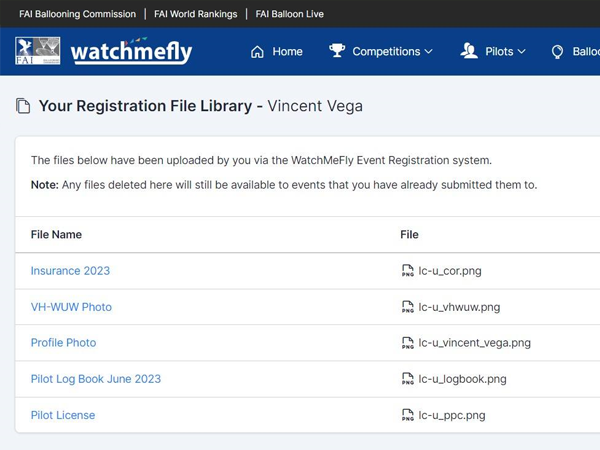Screen dimensions: 600x450
Task: Click the Pilots person icon
Action: click(x=469, y=51)
